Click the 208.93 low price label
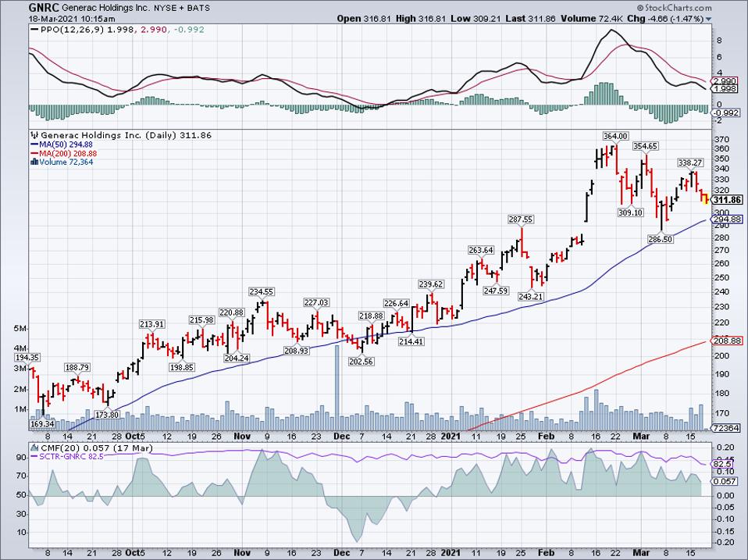 296,350
